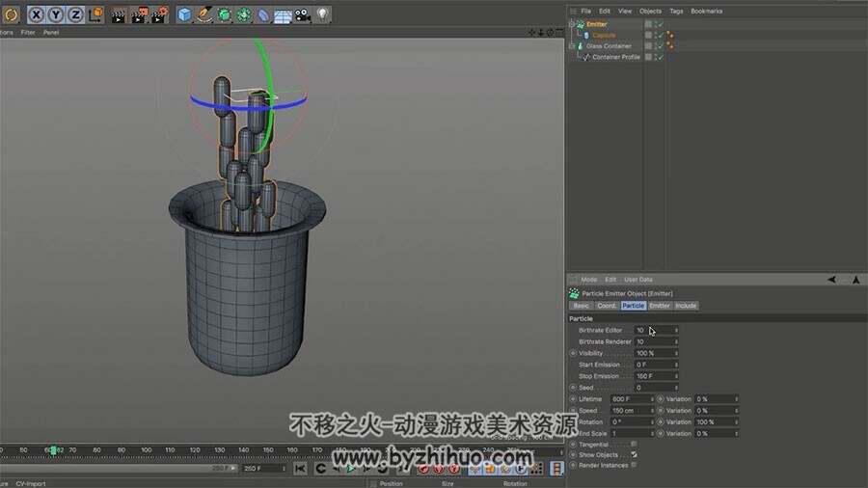Click the green timeline playhead marker
868x488 pixels.
53,450
